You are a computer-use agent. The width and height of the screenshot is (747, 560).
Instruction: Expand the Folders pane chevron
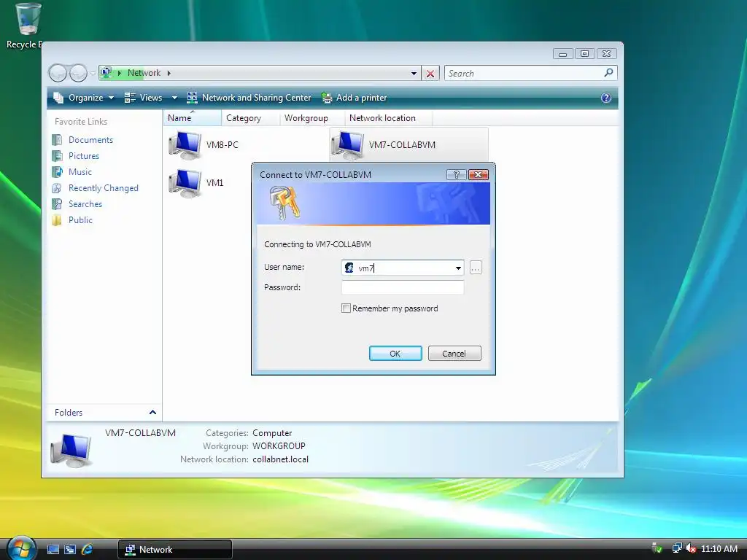click(x=152, y=413)
